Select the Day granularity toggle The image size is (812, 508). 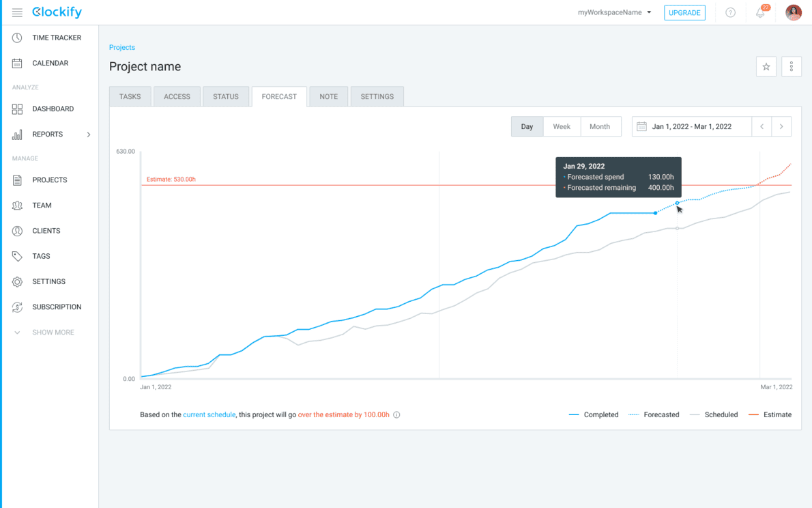(527, 126)
